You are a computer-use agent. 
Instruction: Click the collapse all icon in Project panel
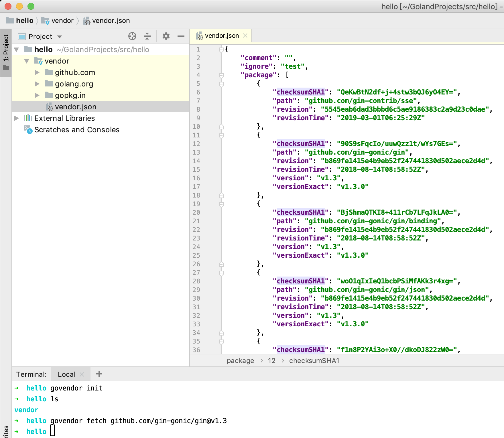pos(147,36)
